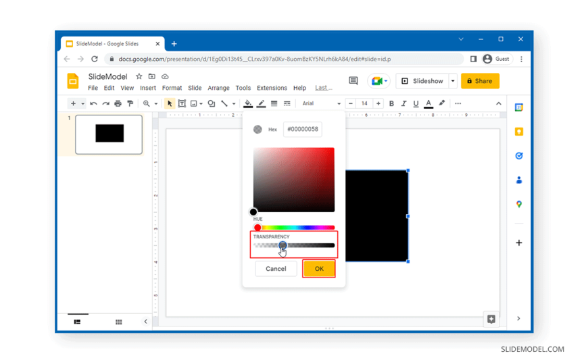
Task: Open border dash options
Action: tap(287, 104)
